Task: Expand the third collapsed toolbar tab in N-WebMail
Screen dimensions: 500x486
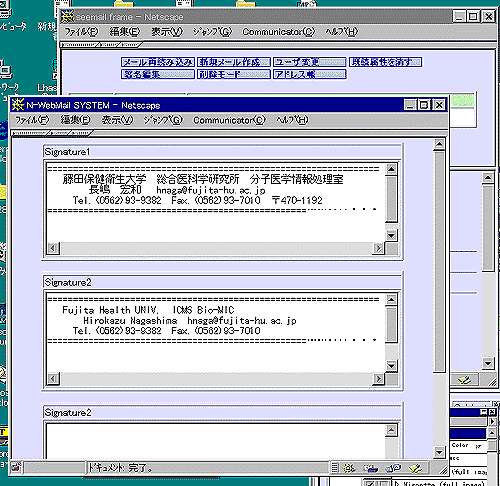Action: [x=81, y=133]
